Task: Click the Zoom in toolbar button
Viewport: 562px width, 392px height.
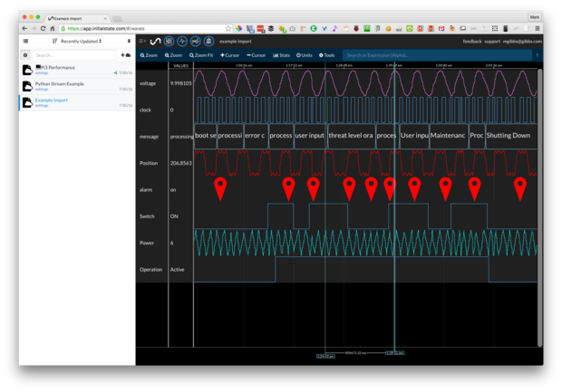Action: [x=149, y=55]
